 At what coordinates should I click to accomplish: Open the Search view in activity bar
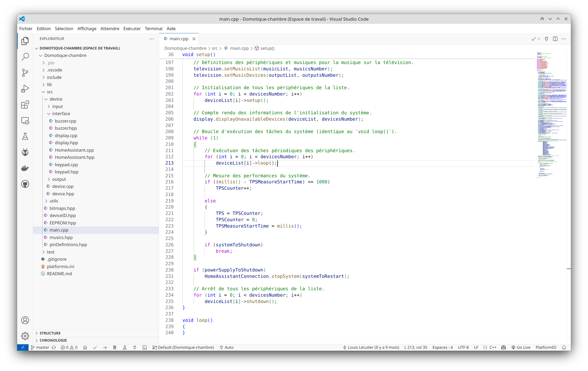25,57
